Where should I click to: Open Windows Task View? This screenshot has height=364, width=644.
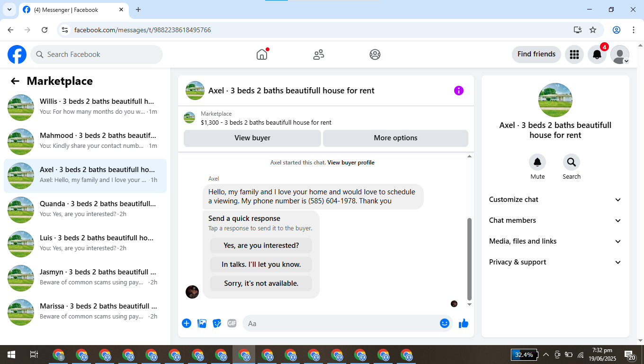click(34, 355)
